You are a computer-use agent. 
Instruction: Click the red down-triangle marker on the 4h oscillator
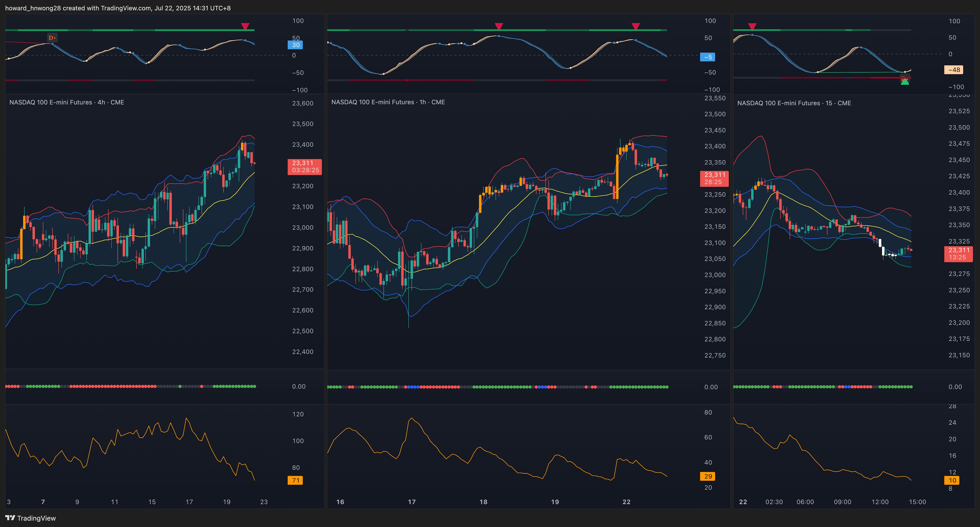coord(245,26)
